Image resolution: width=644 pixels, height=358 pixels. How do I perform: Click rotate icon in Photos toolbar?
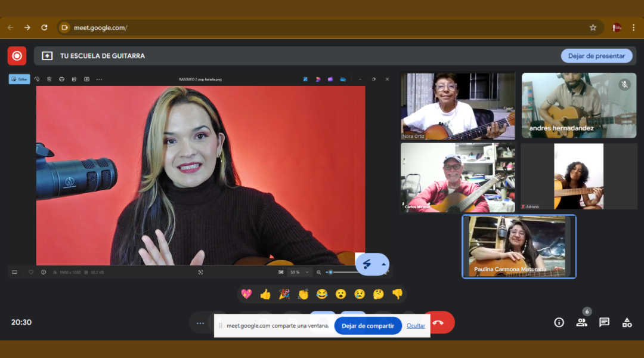point(37,79)
